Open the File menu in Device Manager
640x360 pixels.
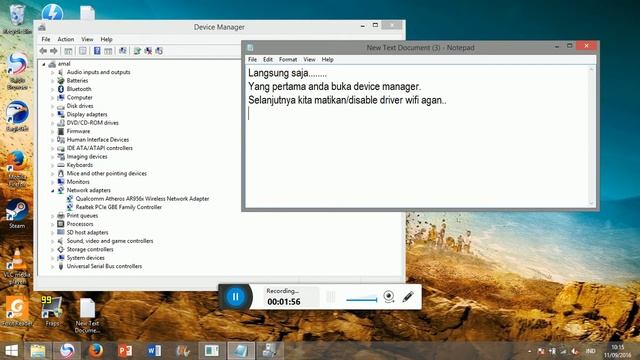[x=46, y=39]
